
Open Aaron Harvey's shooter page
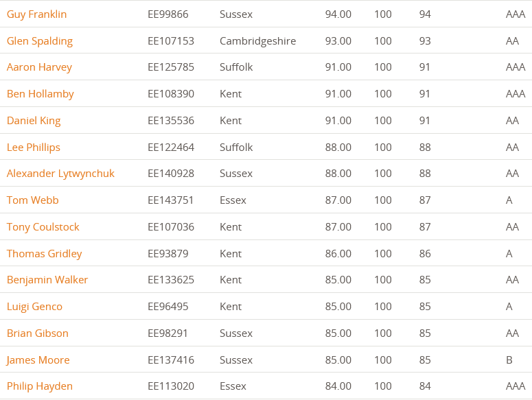click(x=39, y=67)
